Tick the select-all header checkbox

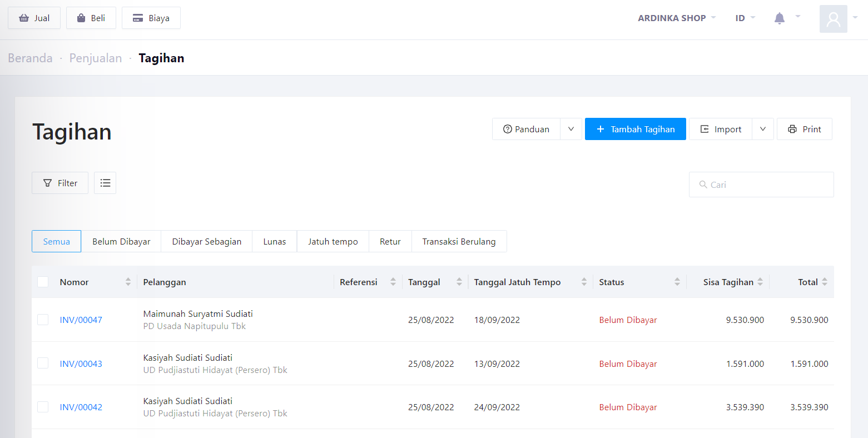43,282
